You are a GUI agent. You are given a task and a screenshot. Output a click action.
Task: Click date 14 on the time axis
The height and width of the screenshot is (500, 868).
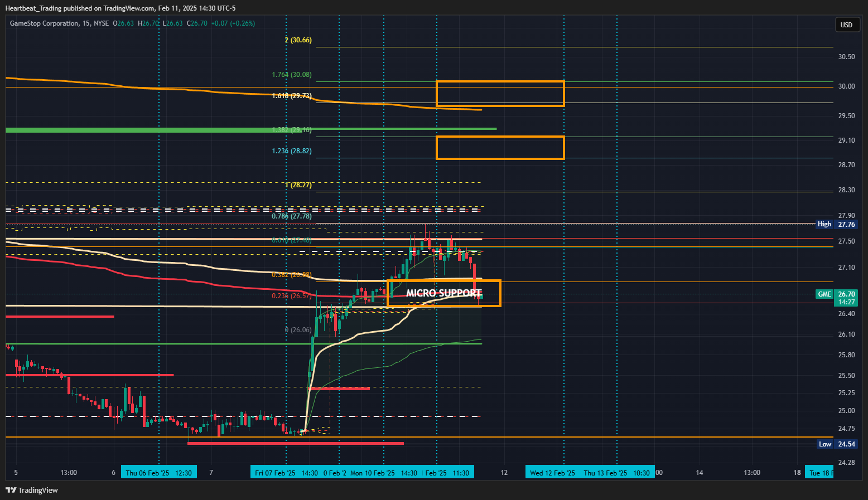[x=700, y=473]
